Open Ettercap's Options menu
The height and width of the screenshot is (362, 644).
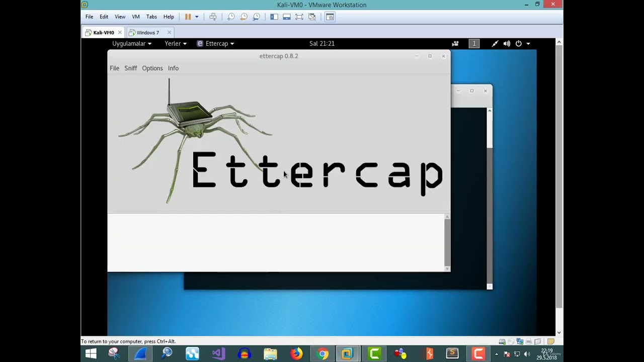(152, 68)
